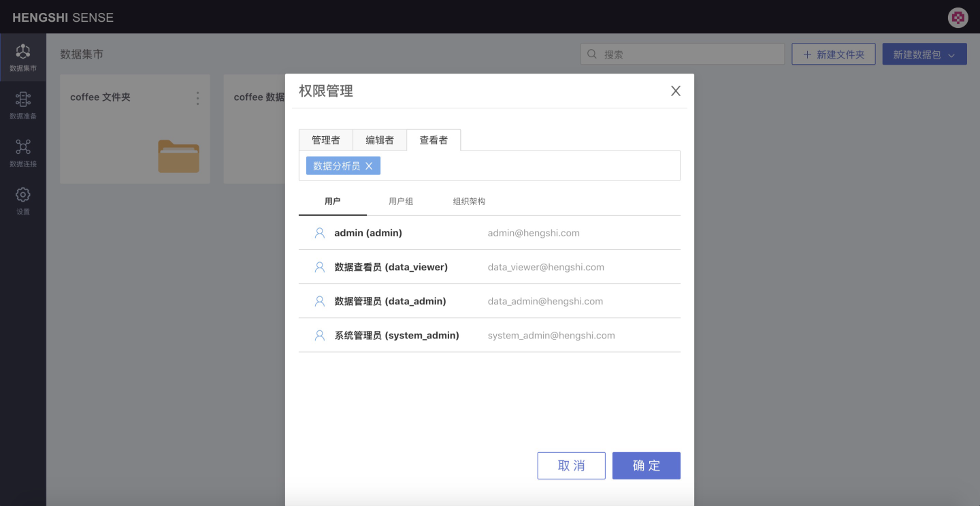Select the 用户组 tab
This screenshot has height=506, width=980.
pos(401,202)
